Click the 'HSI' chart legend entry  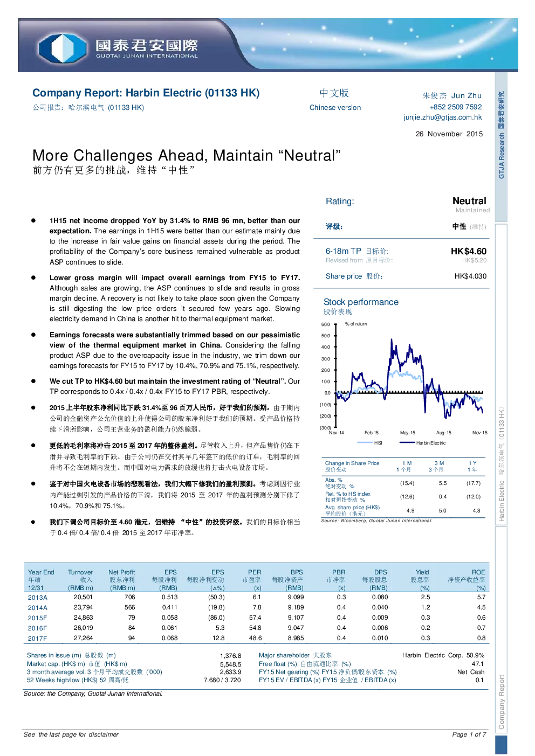coord(371,443)
